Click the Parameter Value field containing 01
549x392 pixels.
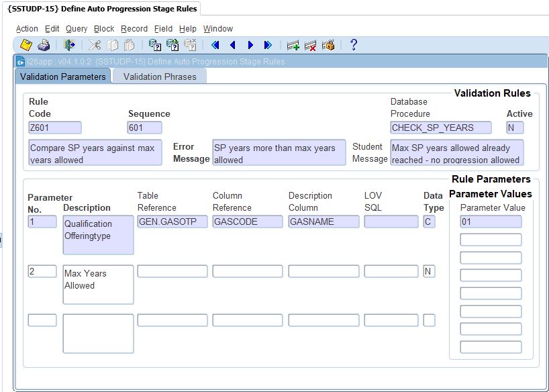click(490, 222)
